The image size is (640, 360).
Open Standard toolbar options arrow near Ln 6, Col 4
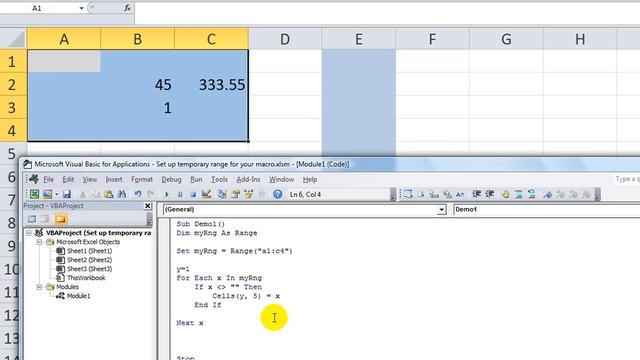click(393, 195)
